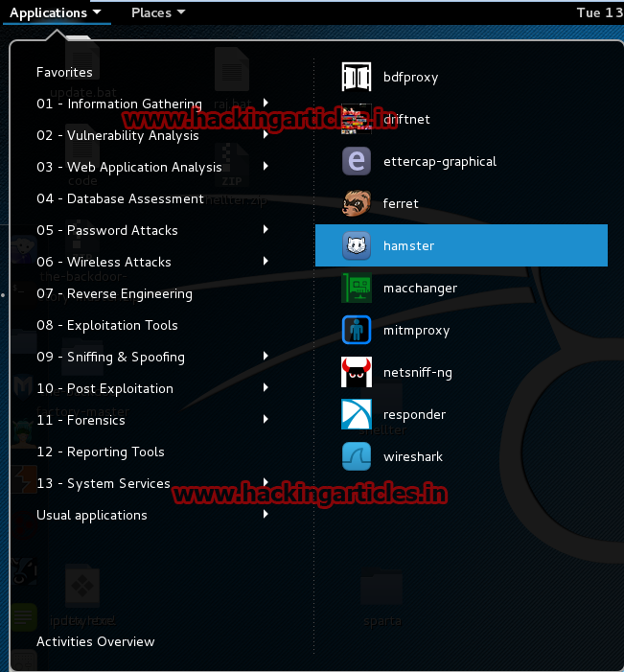The height and width of the screenshot is (672, 624).
Task: Expand 10 - Post Exploitation arrow
Action: (x=266, y=387)
